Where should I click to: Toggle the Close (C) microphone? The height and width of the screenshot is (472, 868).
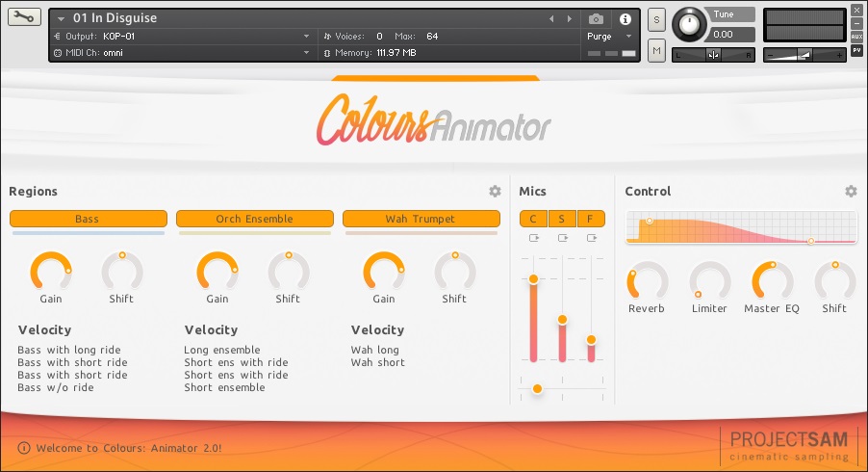(534, 219)
